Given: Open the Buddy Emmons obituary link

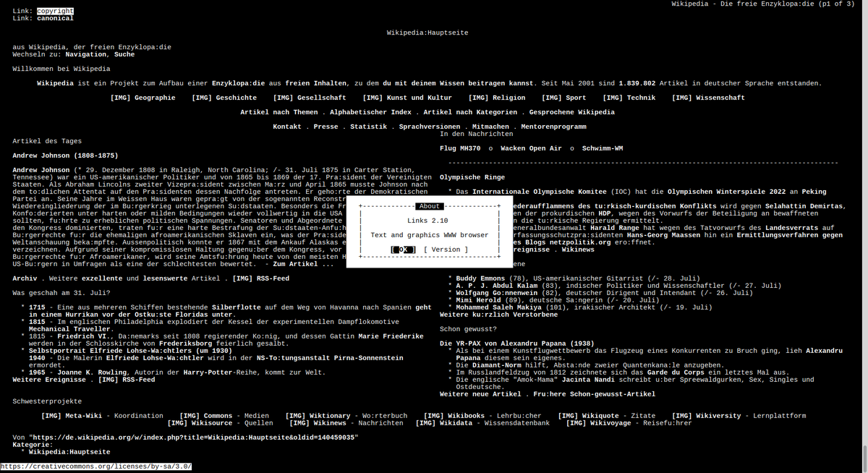Looking at the screenshot, I should 484,278.
